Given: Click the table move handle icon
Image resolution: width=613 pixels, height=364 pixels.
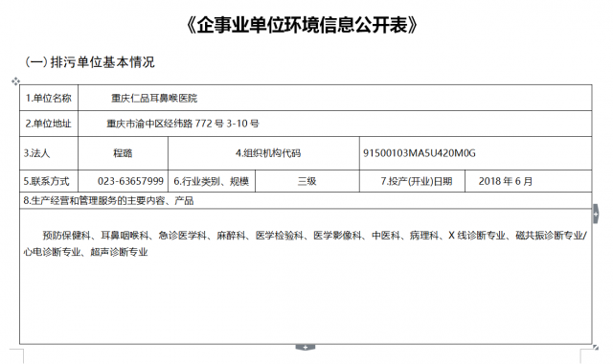Looking at the screenshot, I should 15,81.
